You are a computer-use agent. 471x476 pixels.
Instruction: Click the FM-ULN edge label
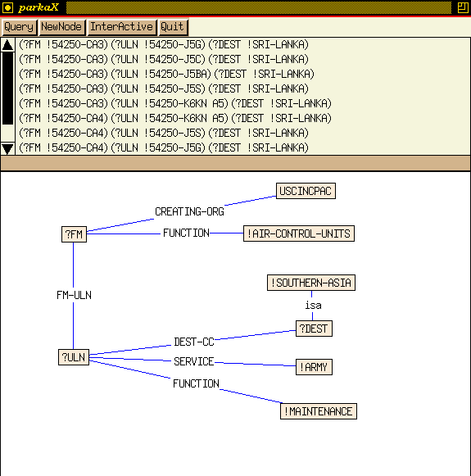(74, 295)
